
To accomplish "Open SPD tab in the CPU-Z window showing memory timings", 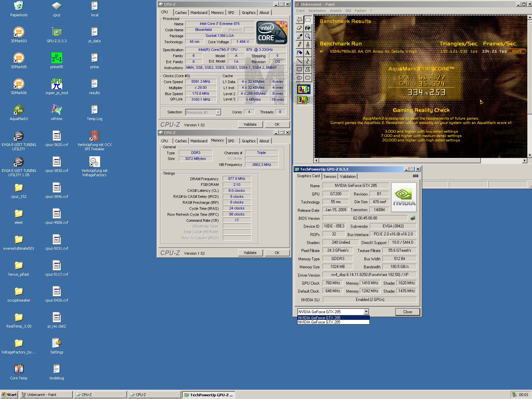I will (x=231, y=141).
